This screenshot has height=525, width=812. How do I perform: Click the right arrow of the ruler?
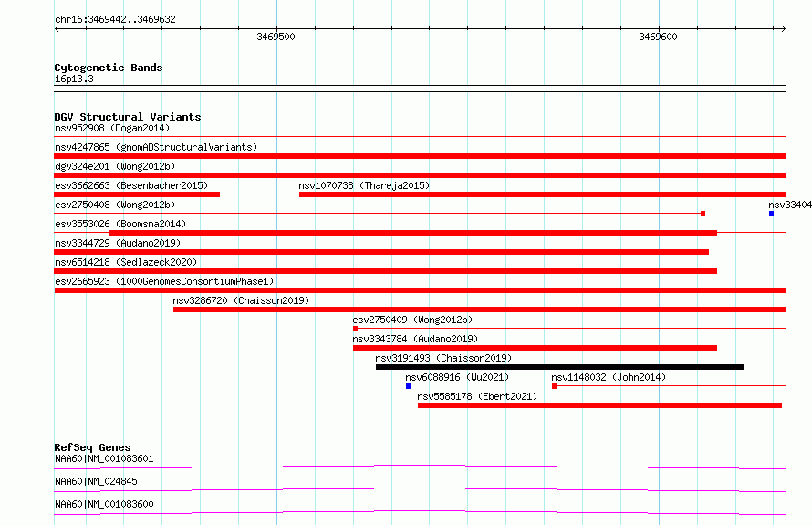pyautogui.click(x=784, y=28)
